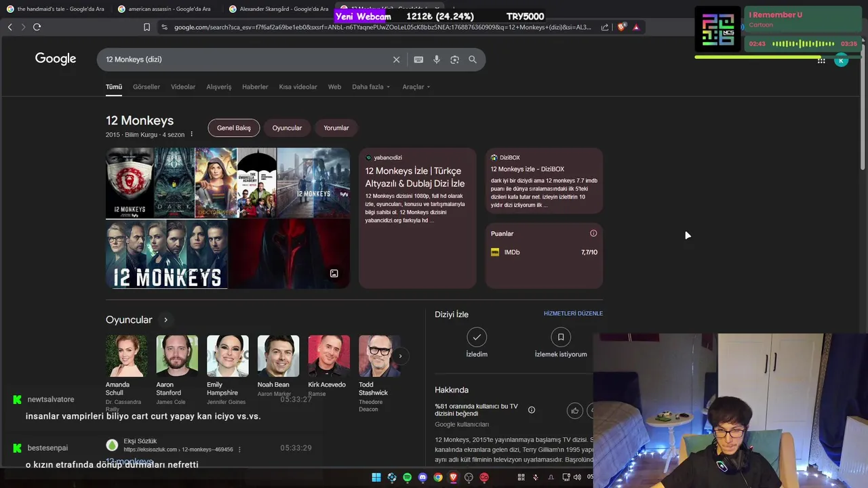Open the Araçlar tools dropdown

coord(416,87)
